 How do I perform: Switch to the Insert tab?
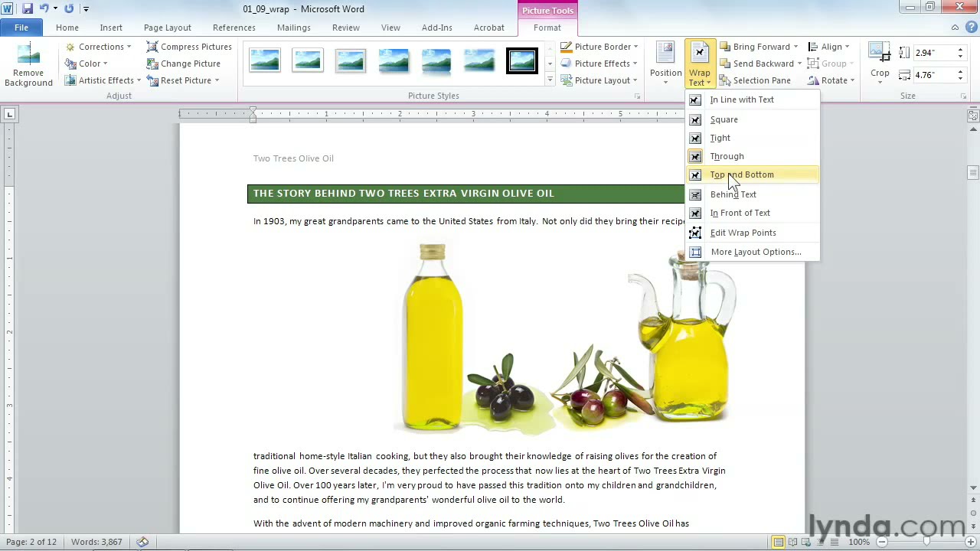111,28
